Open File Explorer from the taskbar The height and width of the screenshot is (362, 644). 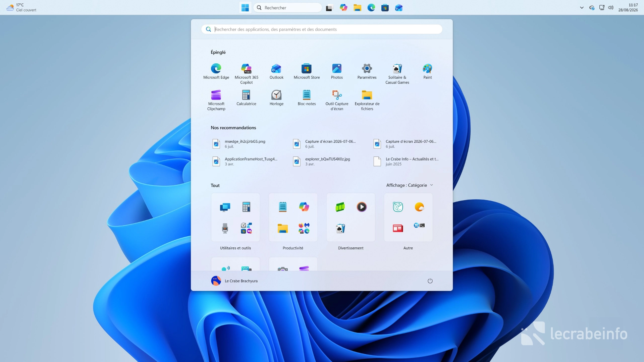[x=357, y=8]
